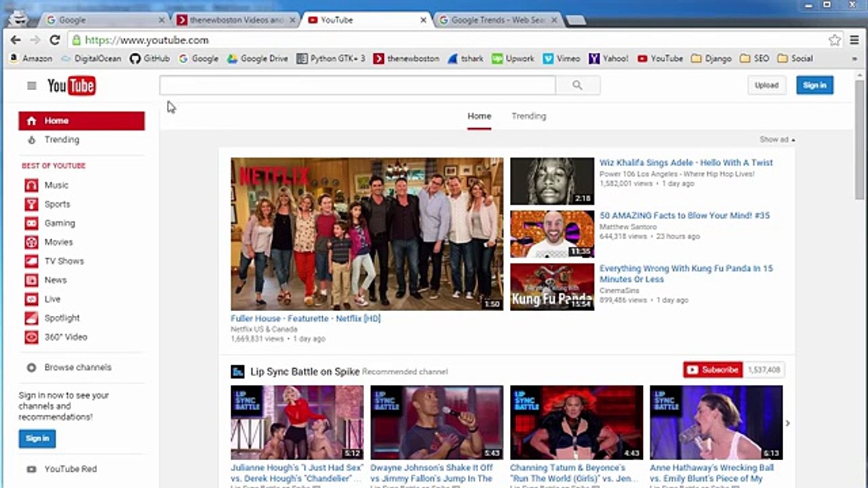The image size is (868, 488).
Task: Click the Upload button
Action: pos(766,85)
